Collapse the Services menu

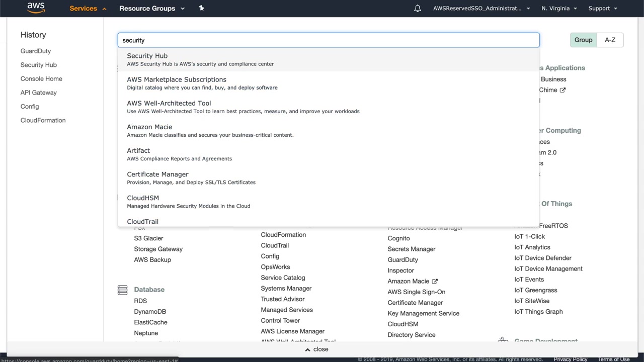pyautogui.click(x=88, y=9)
